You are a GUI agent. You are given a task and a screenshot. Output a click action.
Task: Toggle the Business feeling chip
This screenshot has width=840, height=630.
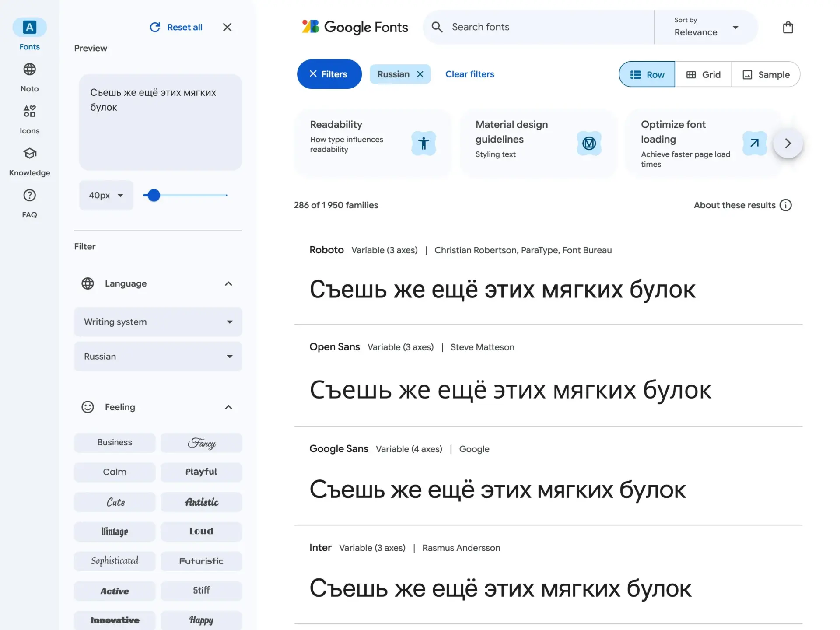click(x=115, y=442)
